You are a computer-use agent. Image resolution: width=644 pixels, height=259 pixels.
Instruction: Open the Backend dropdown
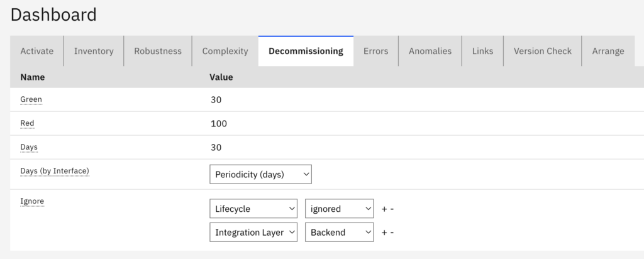point(339,233)
